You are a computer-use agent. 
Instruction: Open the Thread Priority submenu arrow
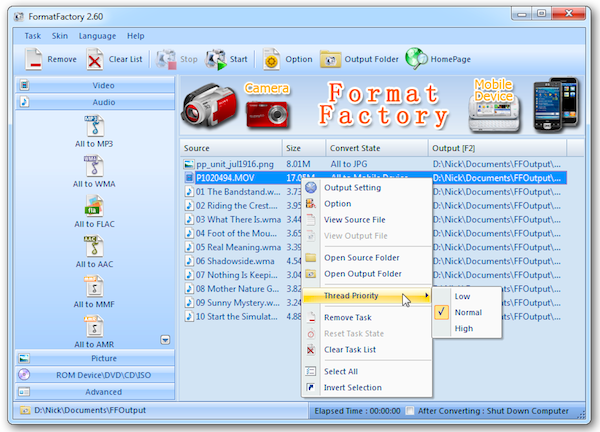pyautogui.click(x=427, y=295)
